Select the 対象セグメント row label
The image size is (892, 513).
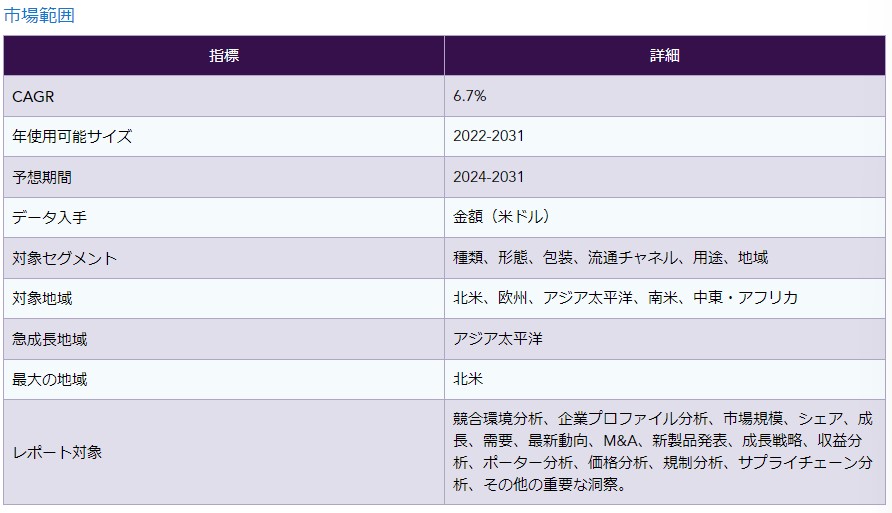coord(65,258)
